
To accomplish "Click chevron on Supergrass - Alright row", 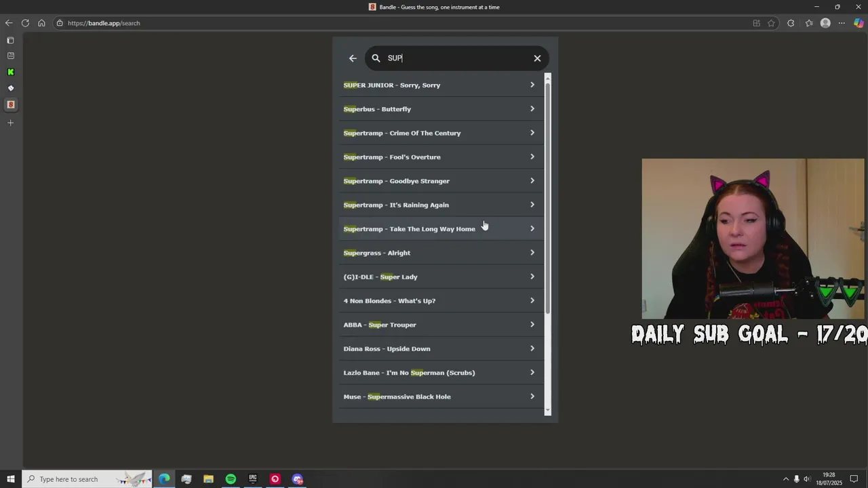I will point(532,252).
